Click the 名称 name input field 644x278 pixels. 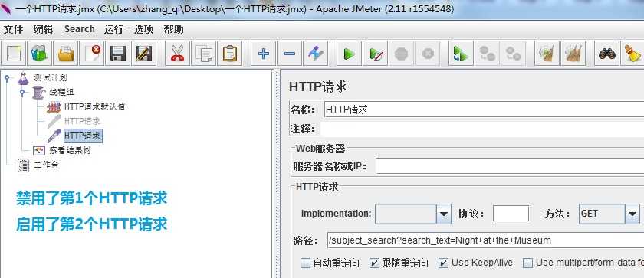point(484,110)
